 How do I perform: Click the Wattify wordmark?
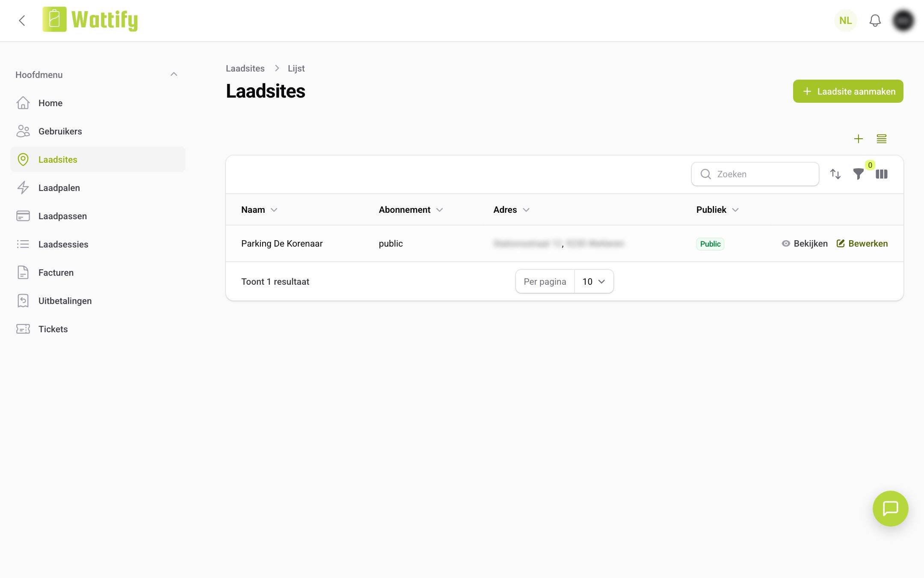(104, 20)
